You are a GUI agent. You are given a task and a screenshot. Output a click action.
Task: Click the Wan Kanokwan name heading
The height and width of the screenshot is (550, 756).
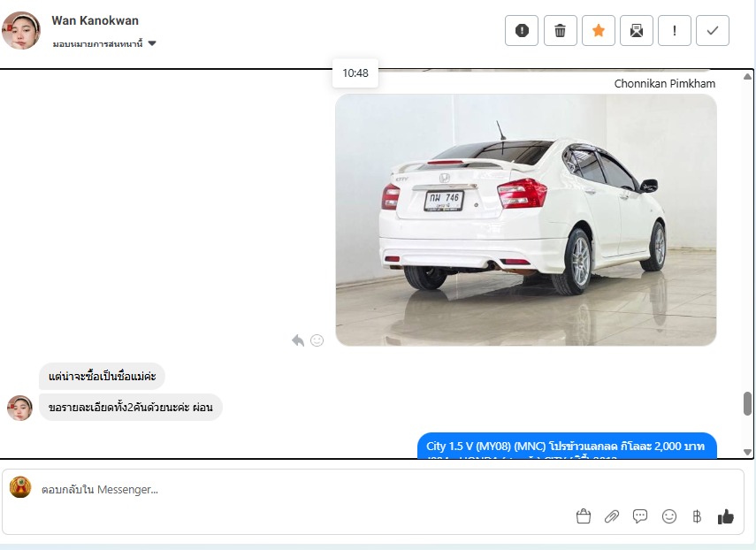point(95,20)
